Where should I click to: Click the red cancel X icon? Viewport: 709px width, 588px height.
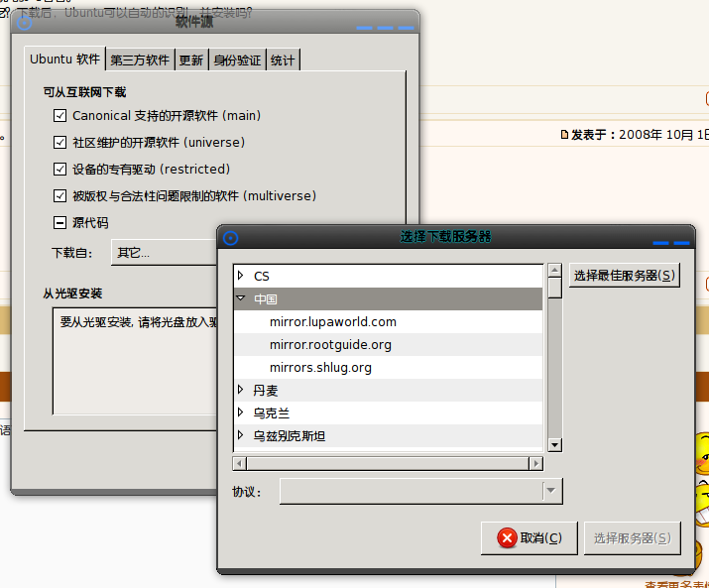pyautogui.click(x=507, y=538)
